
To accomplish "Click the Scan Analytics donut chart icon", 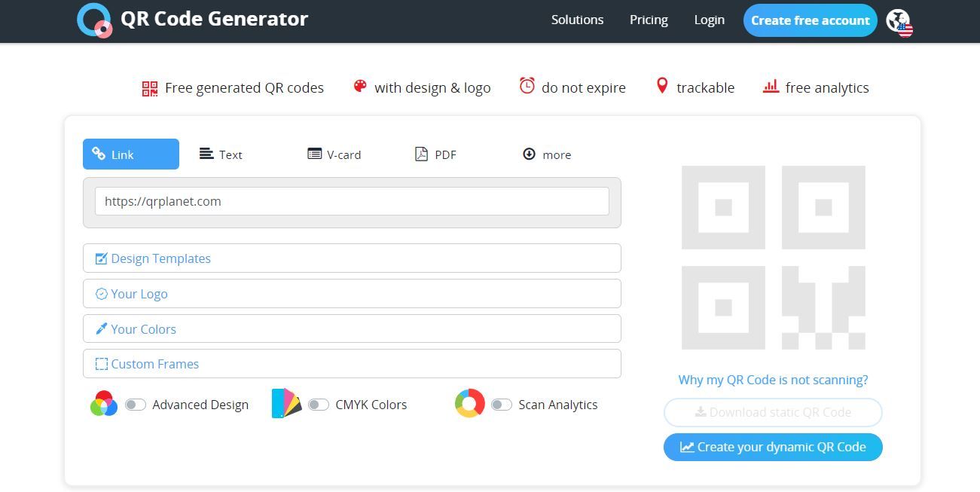I will pos(469,405).
